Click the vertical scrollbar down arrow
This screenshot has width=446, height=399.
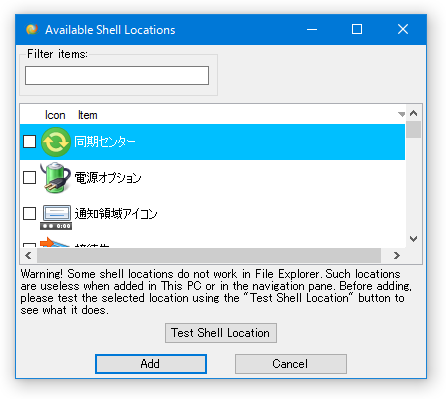414,239
